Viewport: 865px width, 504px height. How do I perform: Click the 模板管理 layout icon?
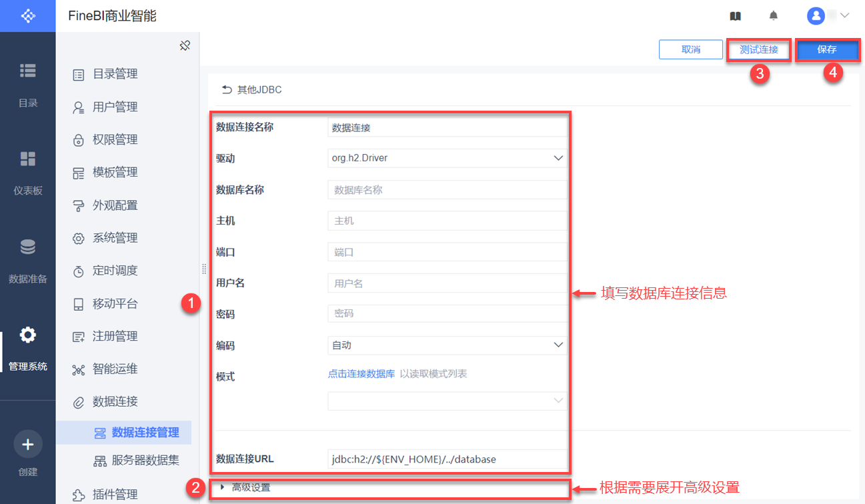[x=79, y=173]
